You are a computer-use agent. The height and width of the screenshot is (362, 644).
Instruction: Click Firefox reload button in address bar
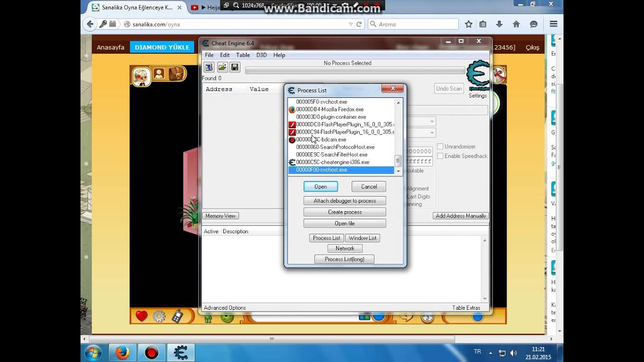click(x=359, y=24)
